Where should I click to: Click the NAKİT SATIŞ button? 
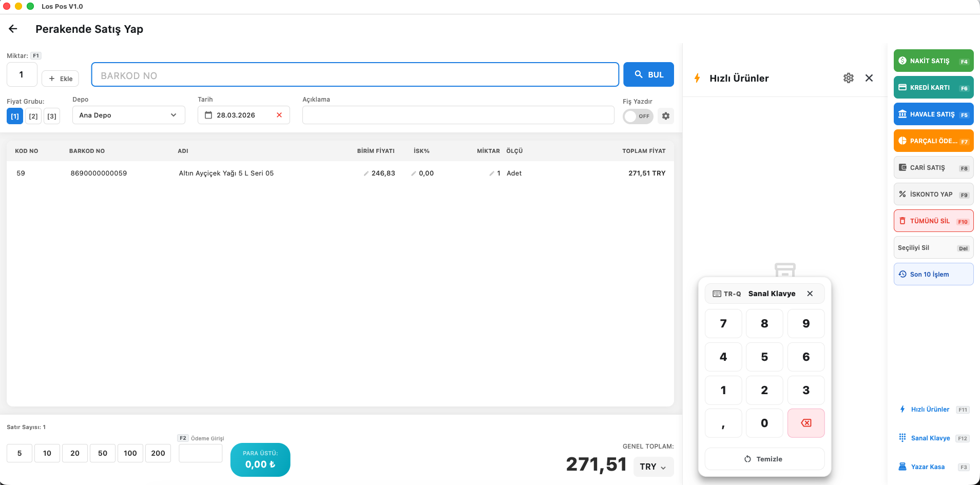point(933,61)
